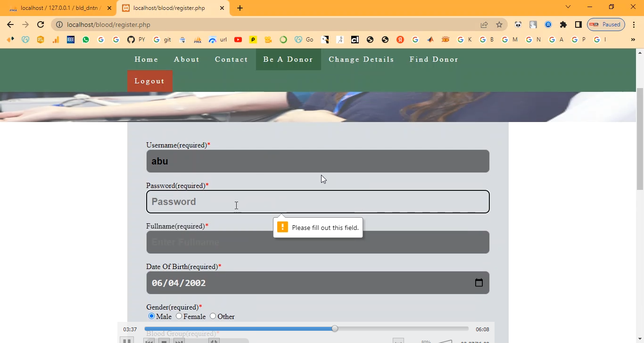Image resolution: width=644 pixels, height=343 pixels.
Task: Select the Other gender radio button
Action: coord(213,316)
